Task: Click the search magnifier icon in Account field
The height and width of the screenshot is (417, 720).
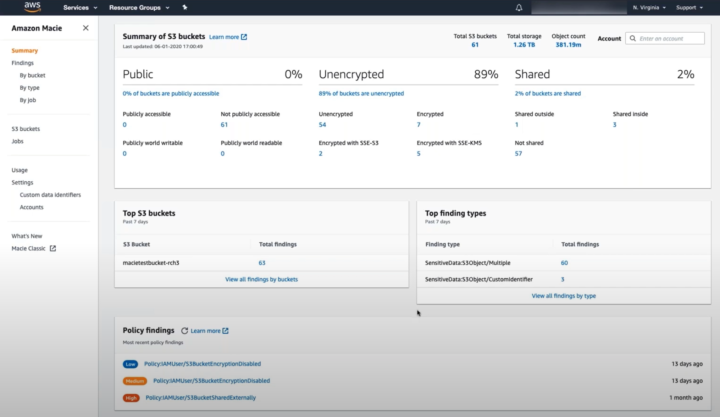Action: click(x=633, y=39)
